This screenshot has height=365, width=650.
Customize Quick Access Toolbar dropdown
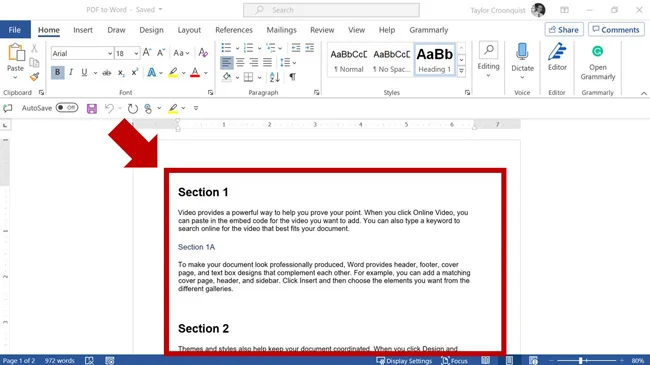196,108
